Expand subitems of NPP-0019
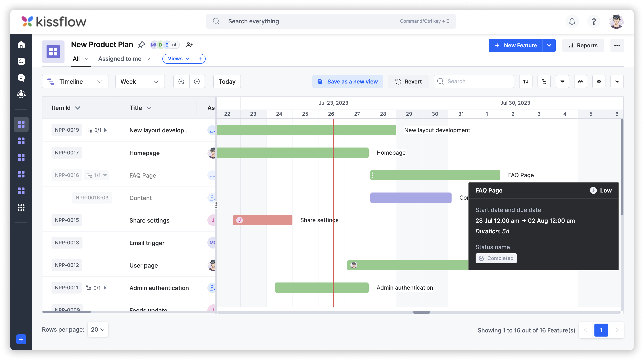Viewport: 644px width, 361px height. pos(105,130)
